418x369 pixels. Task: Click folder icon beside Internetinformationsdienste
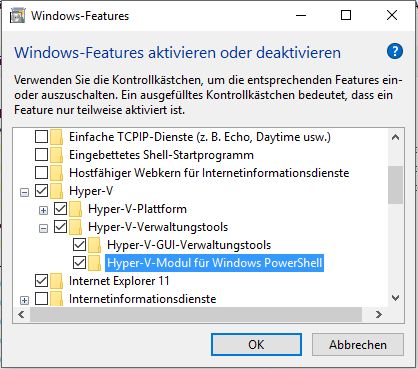coord(56,299)
